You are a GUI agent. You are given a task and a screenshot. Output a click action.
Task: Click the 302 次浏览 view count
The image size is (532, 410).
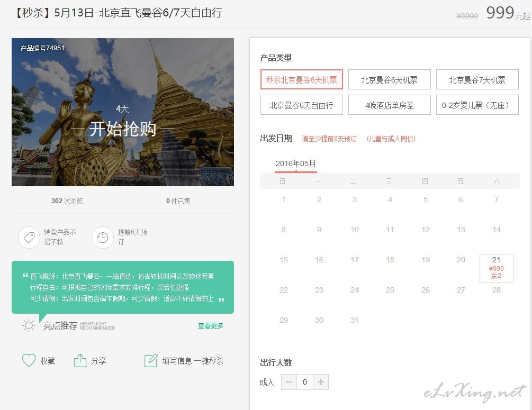pyautogui.click(x=67, y=201)
